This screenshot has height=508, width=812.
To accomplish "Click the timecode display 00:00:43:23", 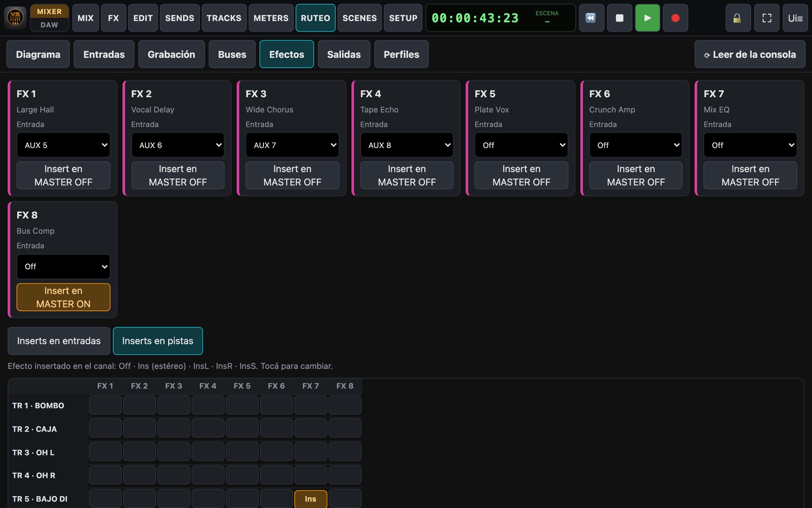I will [475, 18].
